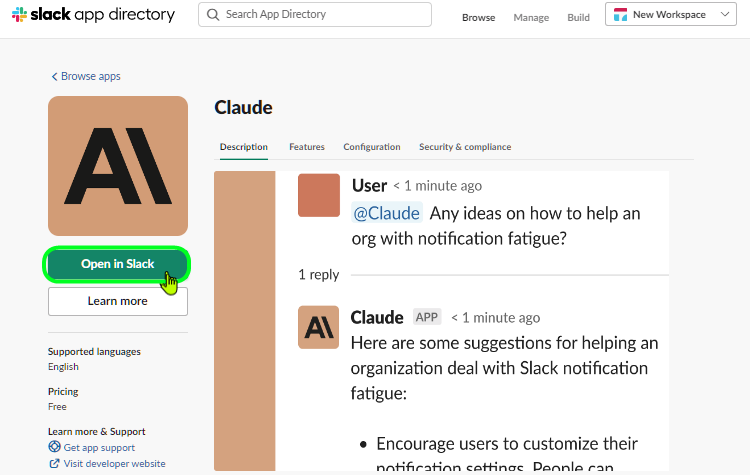The image size is (750, 475).
Task: Click the Get app support lifebuoy icon
Action: click(x=55, y=447)
